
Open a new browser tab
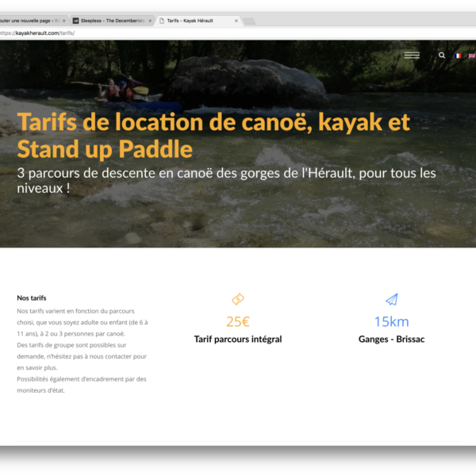click(x=249, y=21)
